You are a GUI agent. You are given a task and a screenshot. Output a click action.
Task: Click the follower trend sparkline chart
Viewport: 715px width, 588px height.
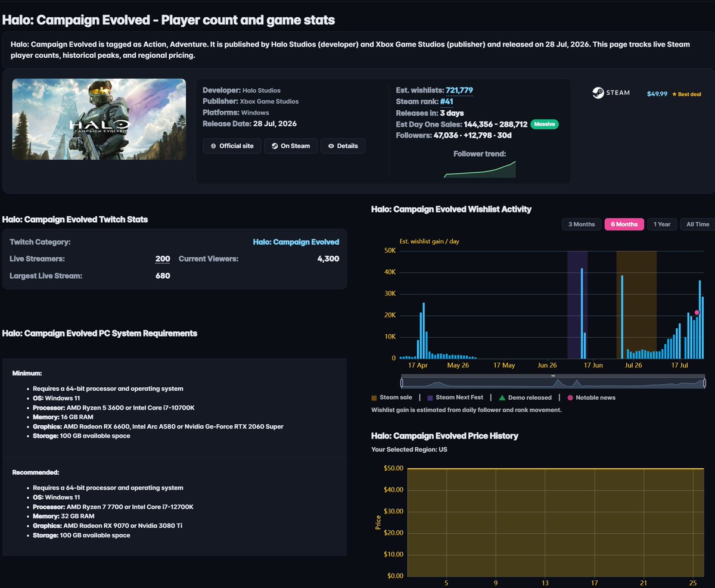coord(480,169)
